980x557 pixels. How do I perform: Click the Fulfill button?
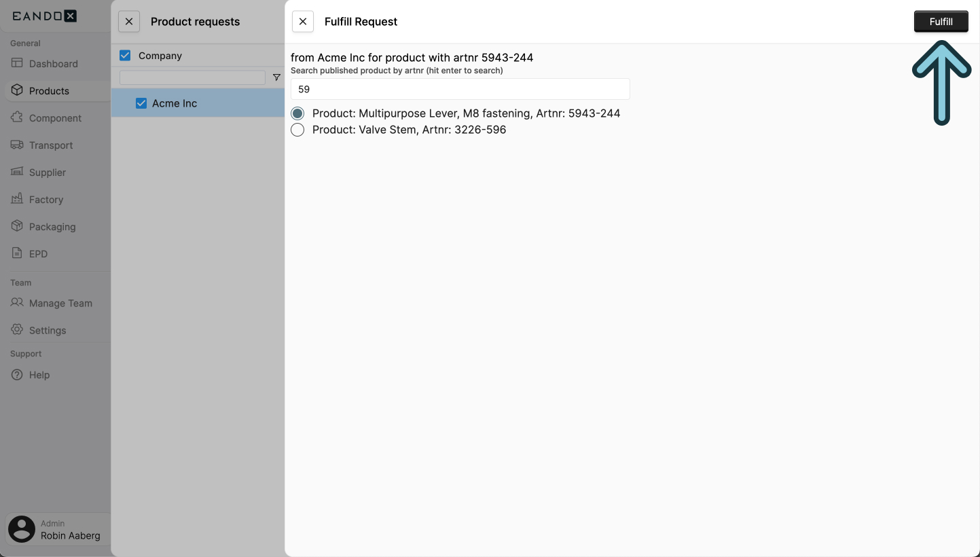click(x=941, y=21)
